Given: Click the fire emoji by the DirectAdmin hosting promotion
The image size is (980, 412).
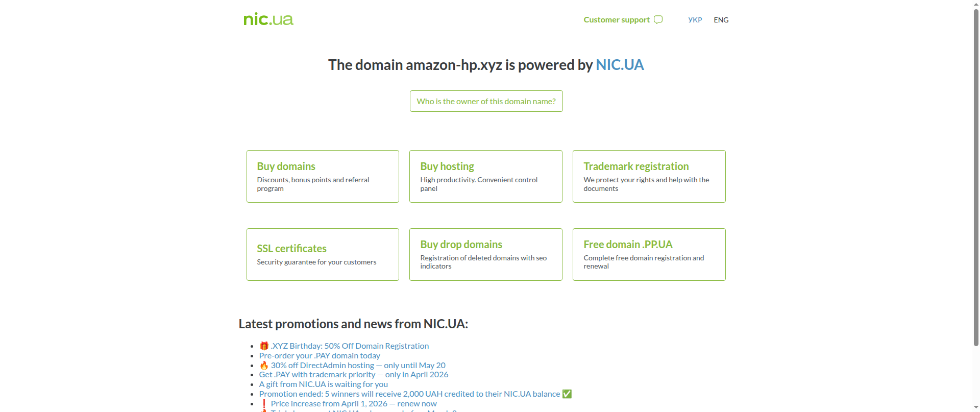Looking at the screenshot, I should point(264,366).
